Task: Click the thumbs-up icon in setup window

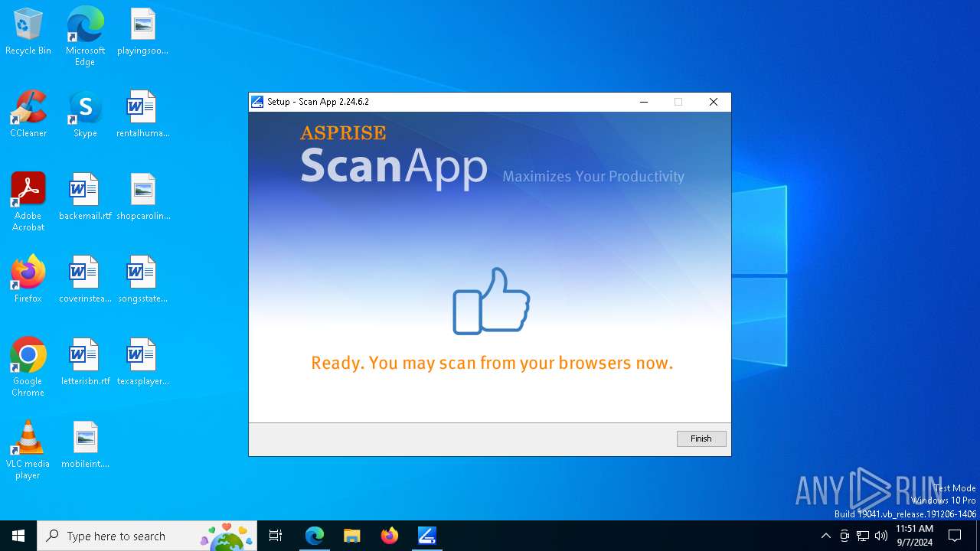Action: [492, 301]
